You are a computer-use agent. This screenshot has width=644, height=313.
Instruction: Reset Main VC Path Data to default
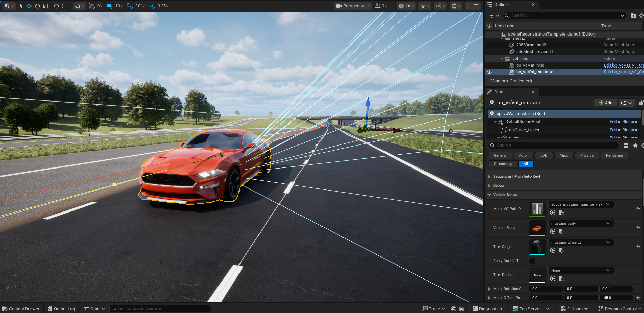[638, 209]
